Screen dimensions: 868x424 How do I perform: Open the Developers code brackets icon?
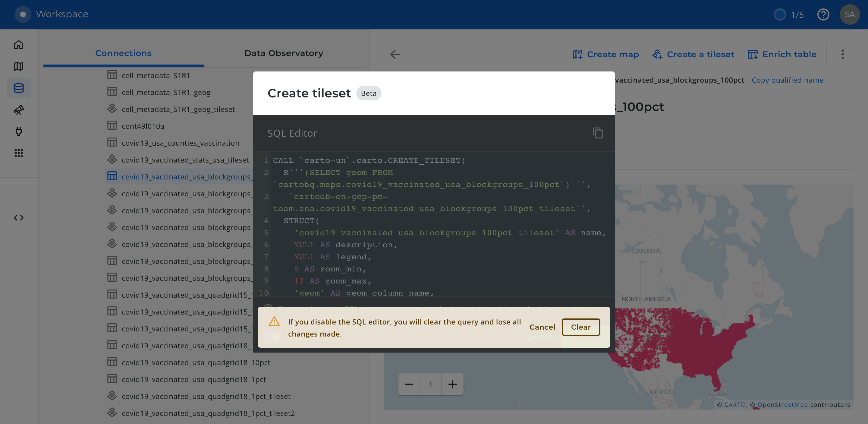pyautogui.click(x=18, y=218)
